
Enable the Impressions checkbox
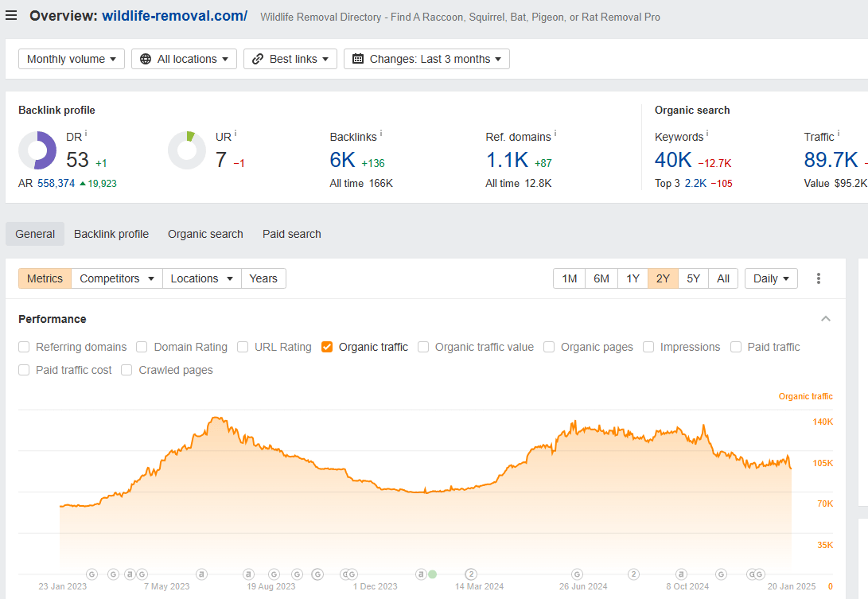tap(648, 347)
